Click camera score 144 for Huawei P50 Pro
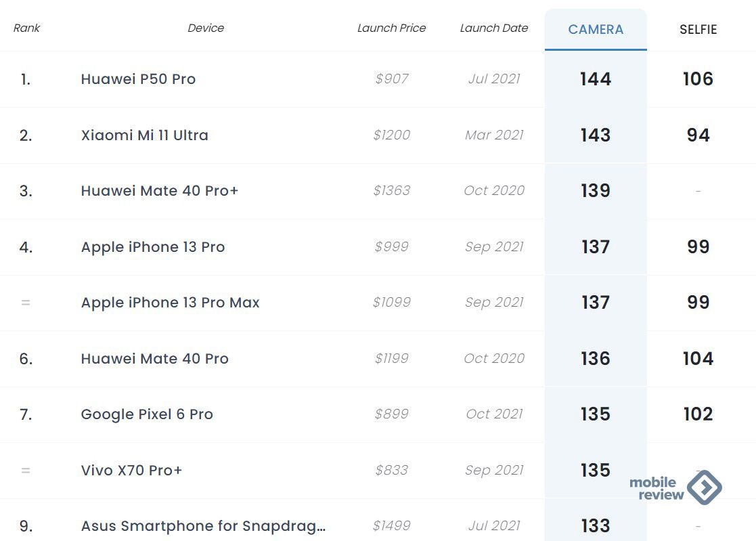756x541 pixels. (596, 79)
